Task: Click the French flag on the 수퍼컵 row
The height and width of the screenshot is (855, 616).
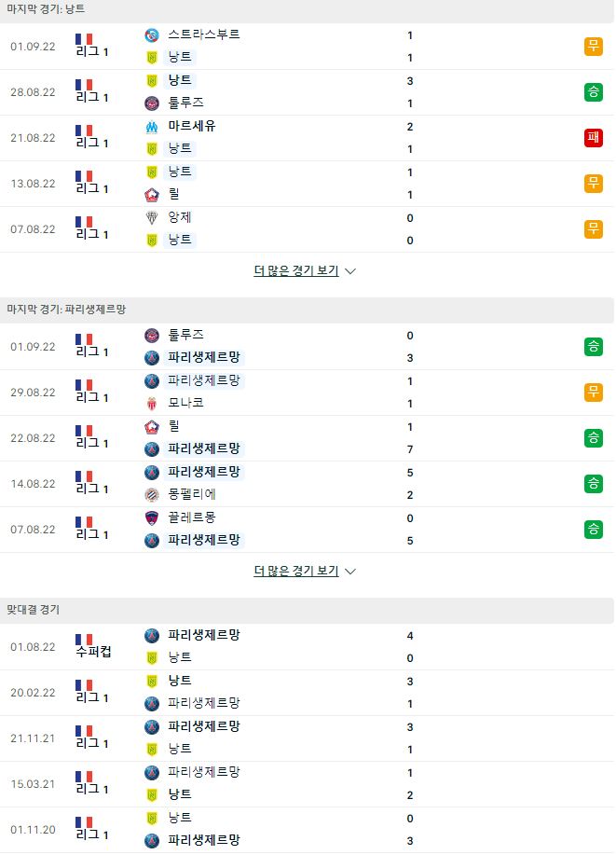Action: (84, 639)
